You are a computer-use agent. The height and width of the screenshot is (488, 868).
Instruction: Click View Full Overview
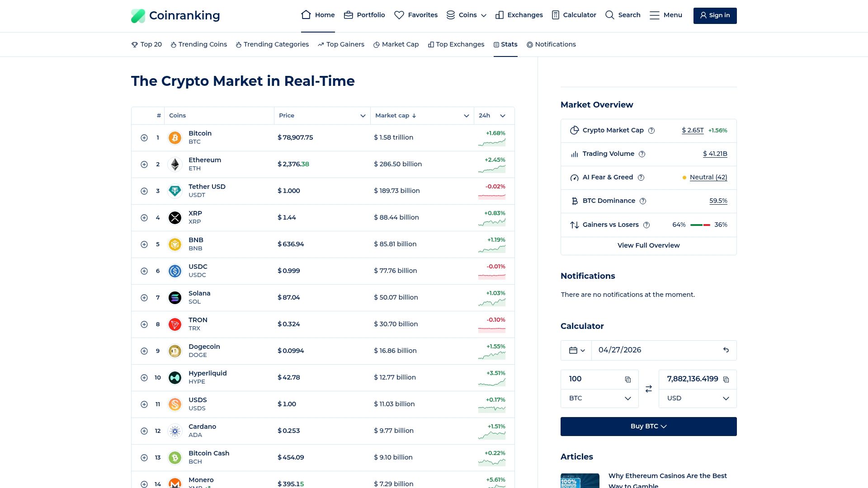649,246
